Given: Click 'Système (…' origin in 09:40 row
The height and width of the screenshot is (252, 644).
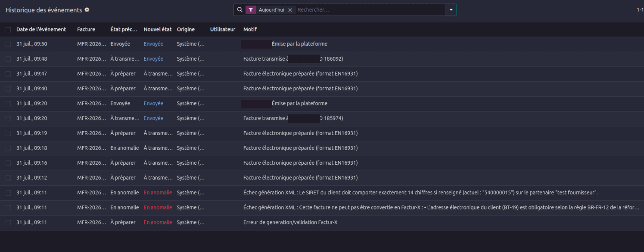Looking at the screenshot, I should coord(191,89).
